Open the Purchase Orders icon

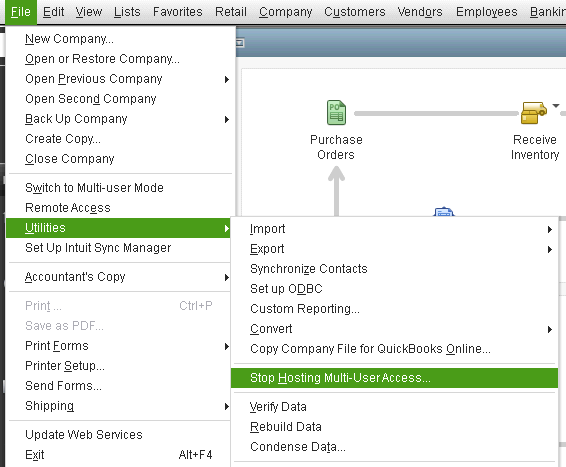336,113
